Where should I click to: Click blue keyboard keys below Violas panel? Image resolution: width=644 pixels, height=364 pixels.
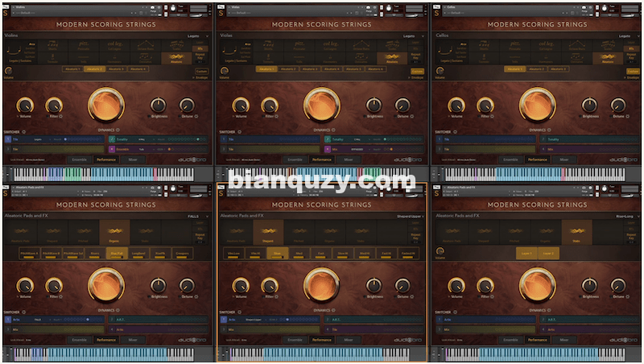coord(327,175)
